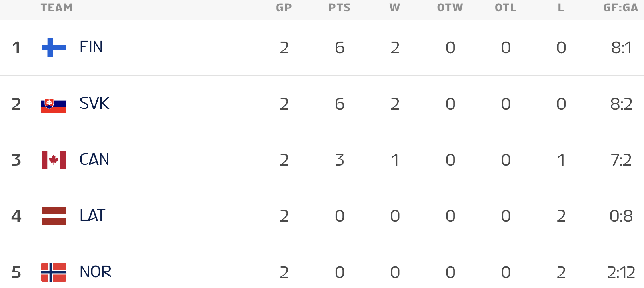
Task: Open the CAN team link
Action: tap(94, 160)
